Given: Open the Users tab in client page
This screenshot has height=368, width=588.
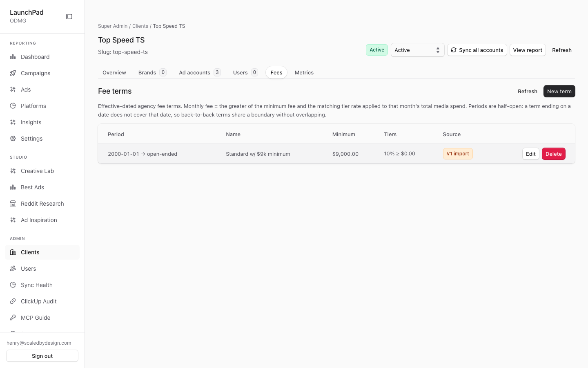Looking at the screenshot, I should click(x=245, y=72).
